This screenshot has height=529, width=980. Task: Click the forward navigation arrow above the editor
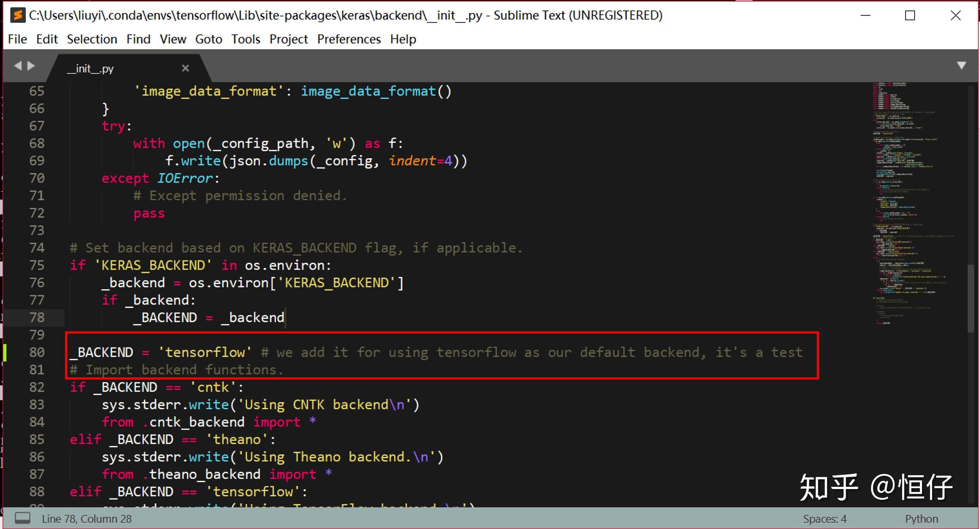point(31,65)
